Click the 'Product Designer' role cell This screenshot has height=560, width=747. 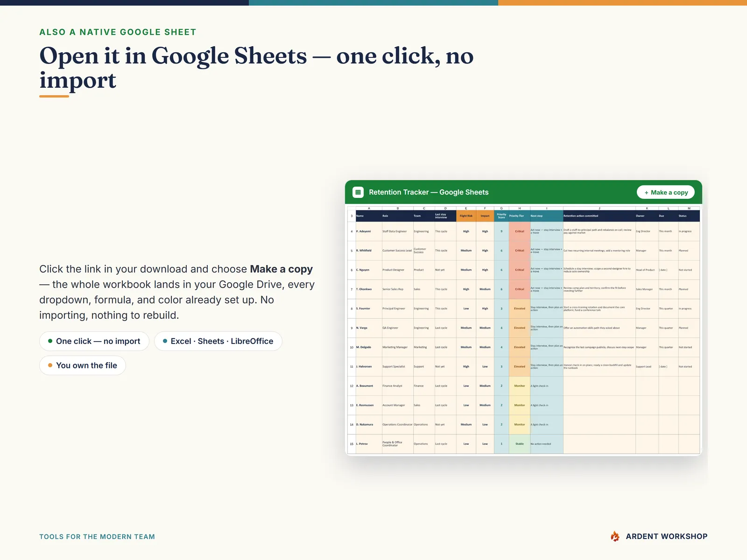[x=397, y=270]
